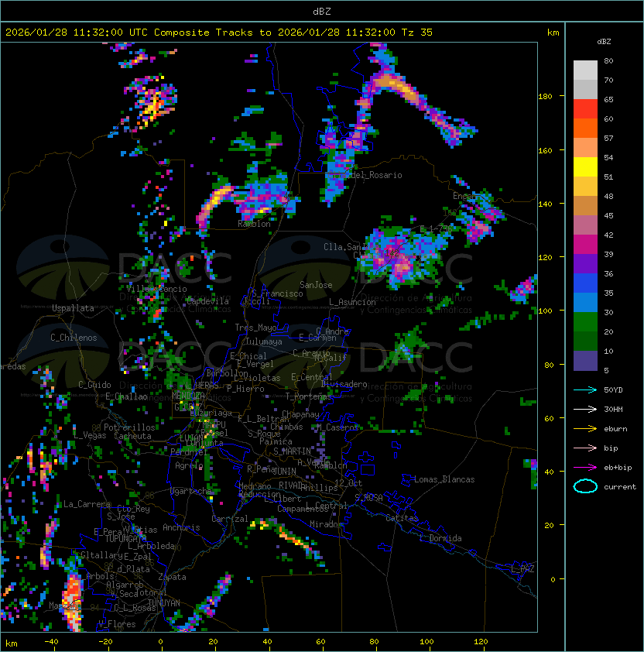This screenshot has width=644, height=652.
Task: Click the '180' km axis tick label
Action: [545, 97]
